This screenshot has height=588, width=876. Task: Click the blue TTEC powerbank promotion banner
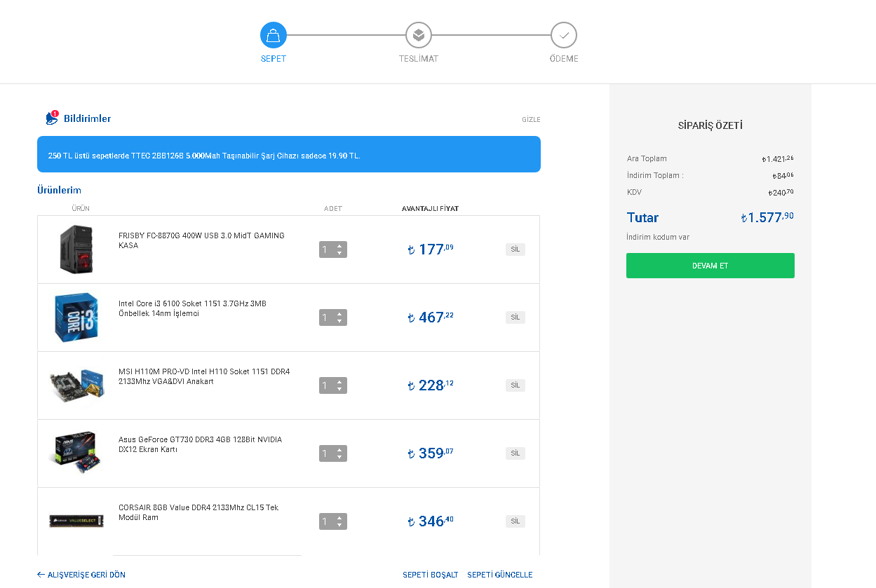[x=288, y=154]
